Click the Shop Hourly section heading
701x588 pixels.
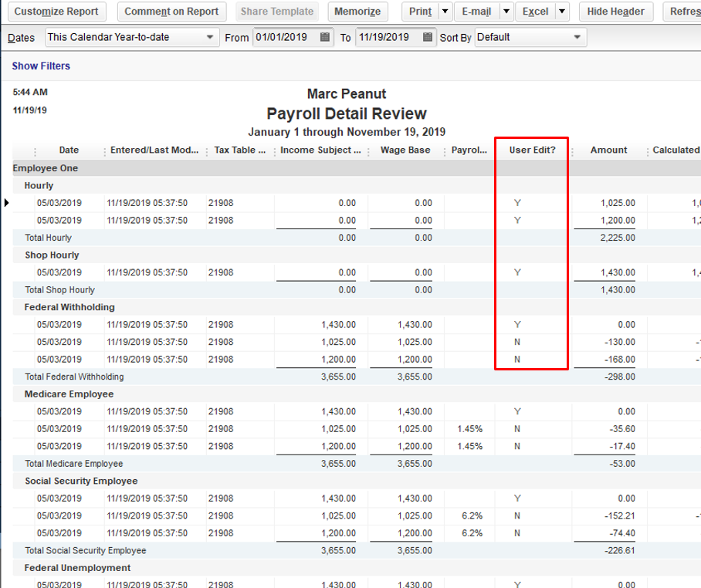pos(52,255)
